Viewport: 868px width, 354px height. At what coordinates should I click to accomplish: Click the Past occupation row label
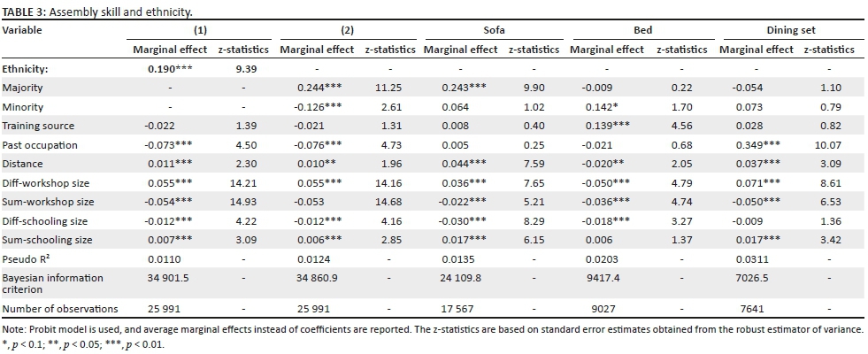40,144
